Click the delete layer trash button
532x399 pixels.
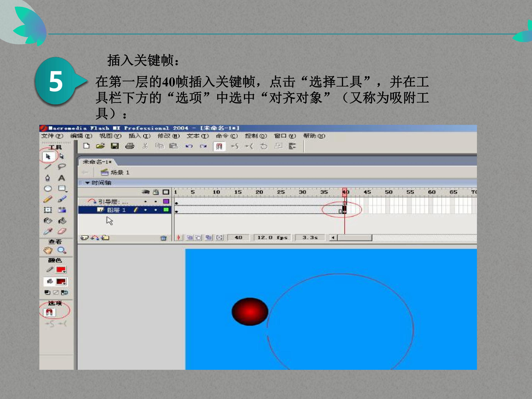point(163,238)
